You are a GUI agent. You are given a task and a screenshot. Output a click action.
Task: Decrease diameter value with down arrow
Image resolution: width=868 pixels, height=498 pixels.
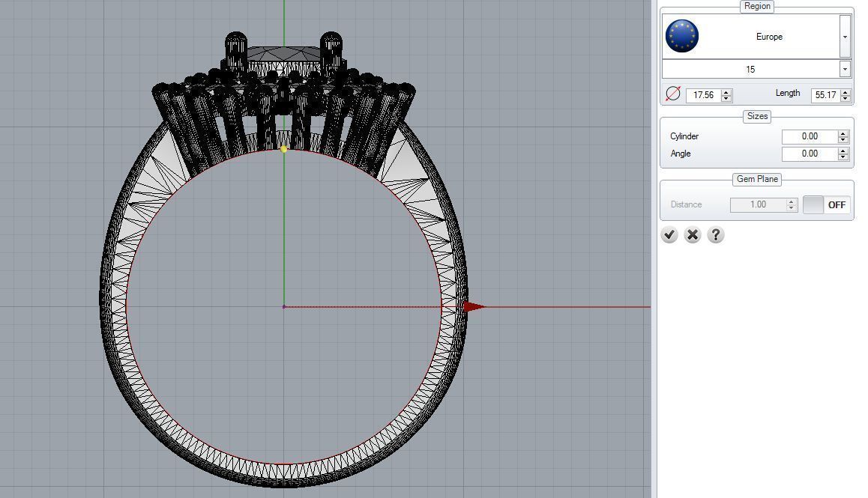727,99
